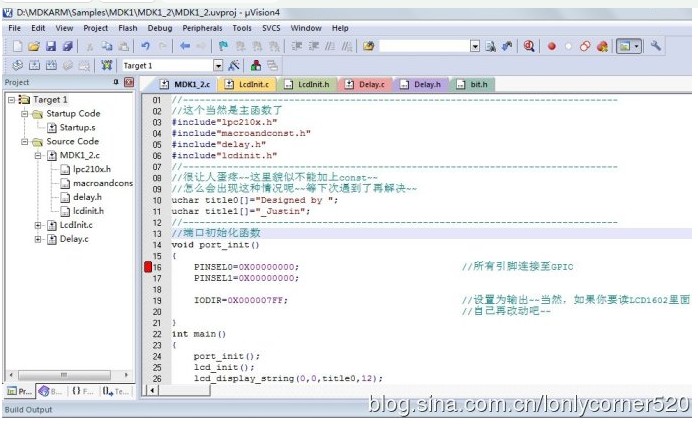Expand the Delay.c file node

(x=38, y=239)
